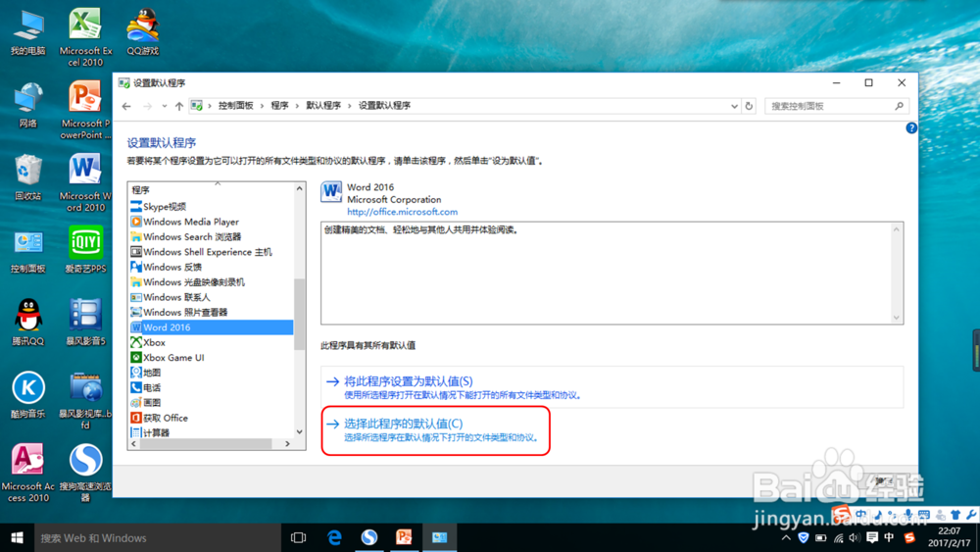The image size is (980, 552).
Task: Click the 程序 column header
Action: tap(211, 189)
